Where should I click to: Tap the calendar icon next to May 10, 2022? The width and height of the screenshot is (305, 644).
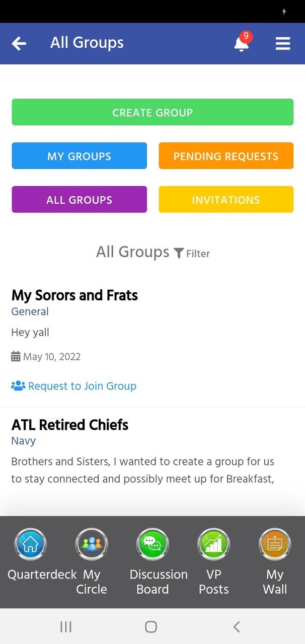15,356
